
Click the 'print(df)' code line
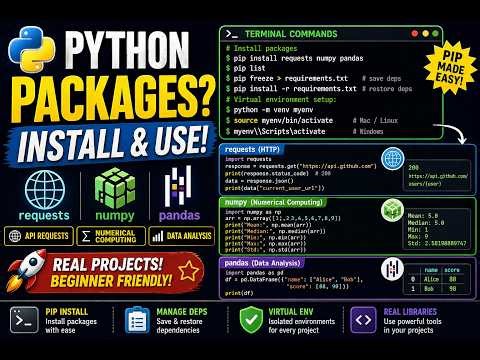(239, 293)
